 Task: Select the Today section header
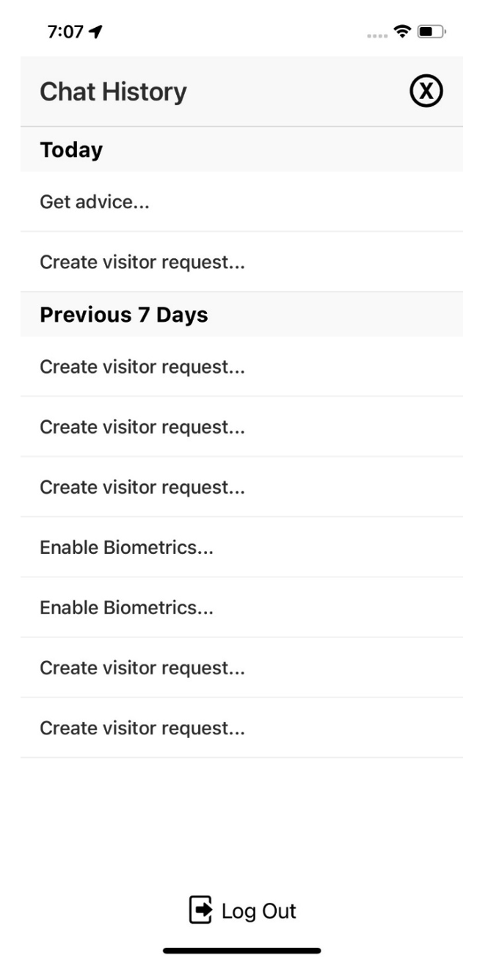point(71,149)
